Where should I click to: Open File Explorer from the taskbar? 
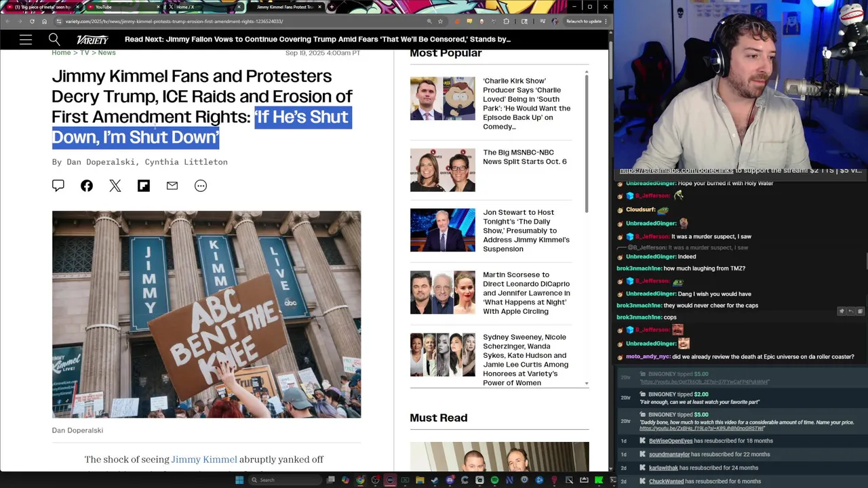[420, 480]
